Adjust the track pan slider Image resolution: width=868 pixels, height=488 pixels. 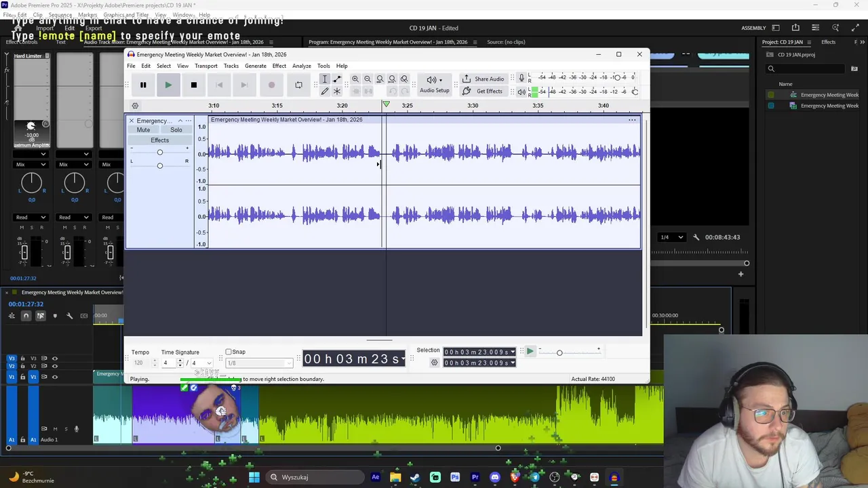tap(160, 165)
